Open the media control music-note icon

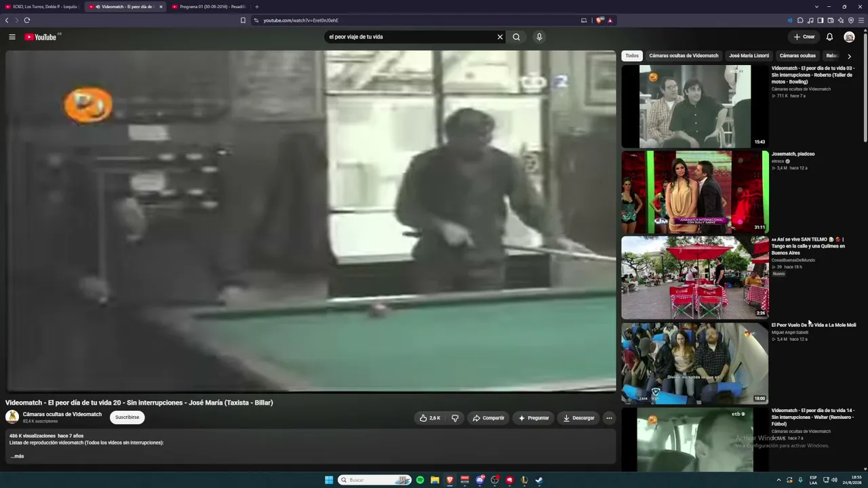(810, 20)
